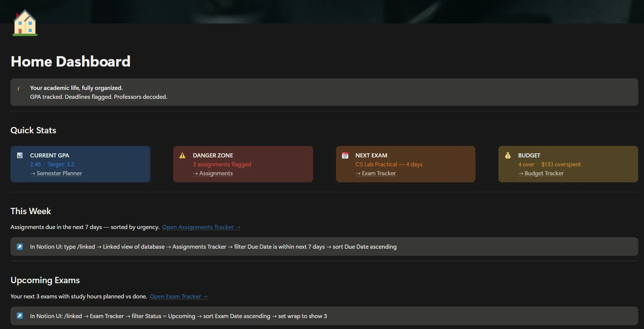The height and width of the screenshot is (329, 644).
Task: Click the bar chart icon in Current GPA
Action: tap(20, 155)
